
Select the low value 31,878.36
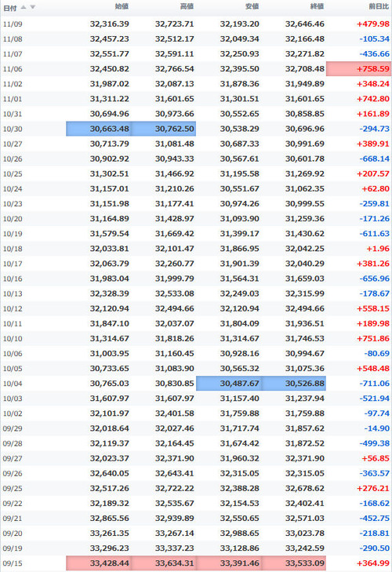[240, 84]
